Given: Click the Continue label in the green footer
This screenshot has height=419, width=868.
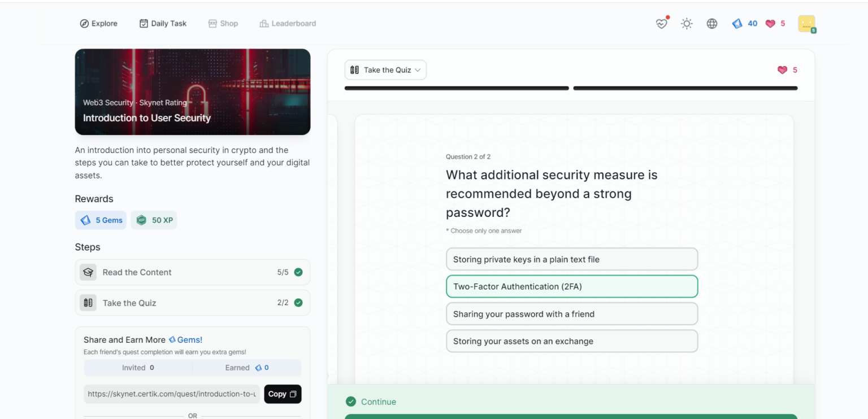Looking at the screenshot, I should tap(379, 402).
